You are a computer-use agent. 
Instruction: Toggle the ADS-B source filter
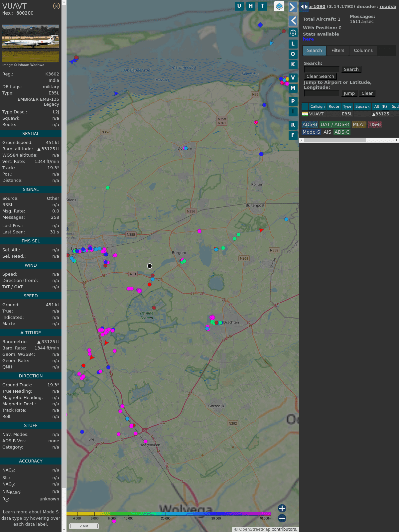(x=310, y=124)
